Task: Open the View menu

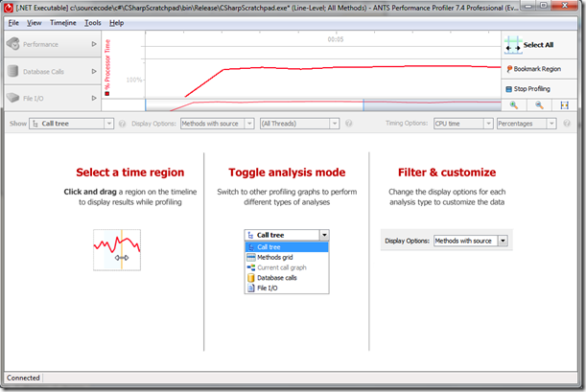Action: (34, 23)
